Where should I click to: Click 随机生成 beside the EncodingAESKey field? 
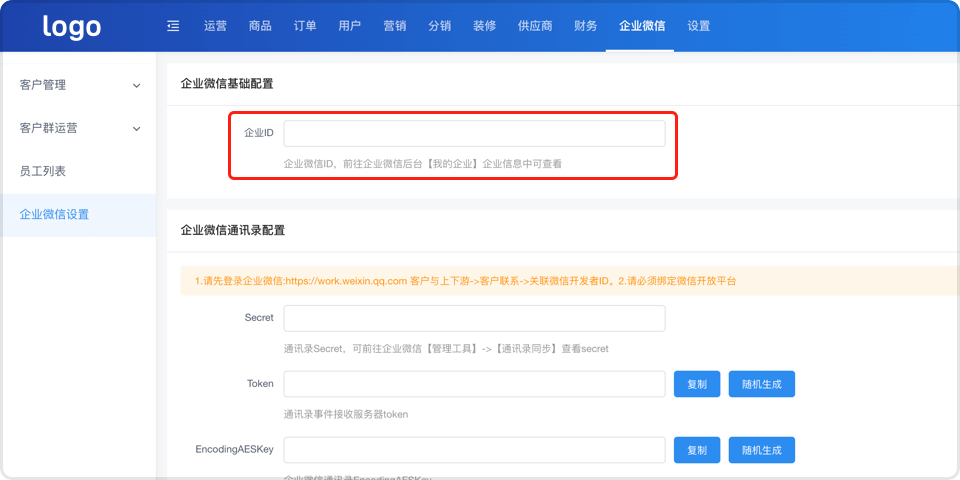[x=761, y=450]
